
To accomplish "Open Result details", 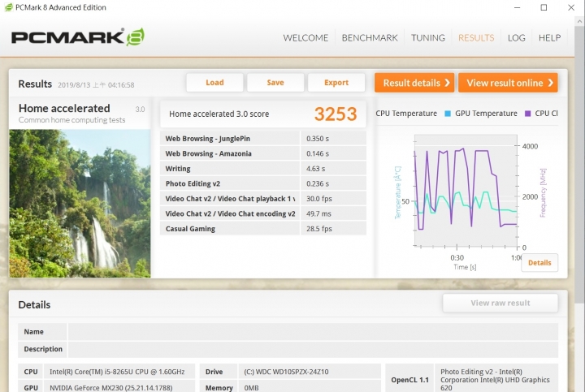I will pyautogui.click(x=414, y=83).
